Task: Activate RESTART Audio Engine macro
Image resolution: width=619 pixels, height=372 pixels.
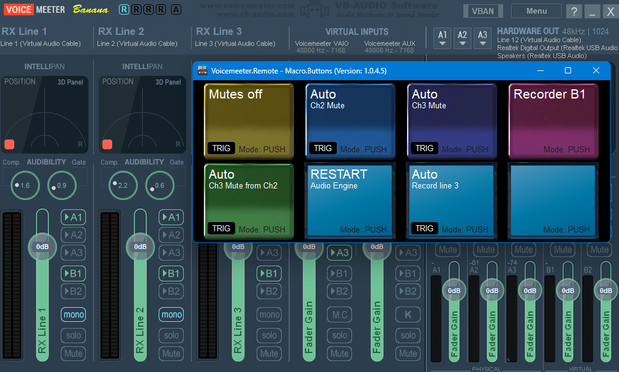Action: (x=350, y=201)
